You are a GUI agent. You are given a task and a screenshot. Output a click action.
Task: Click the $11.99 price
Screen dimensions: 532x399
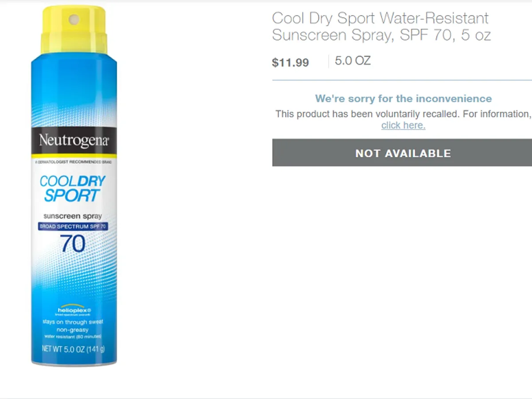pyautogui.click(x=290, y=63)
